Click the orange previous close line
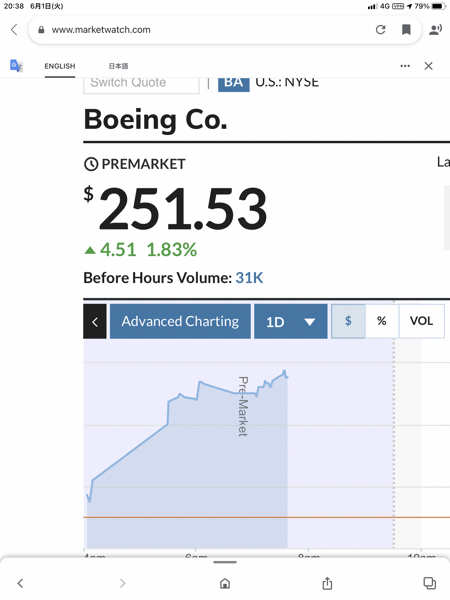This screenshot has width=450, height=600. click(266, 517)
